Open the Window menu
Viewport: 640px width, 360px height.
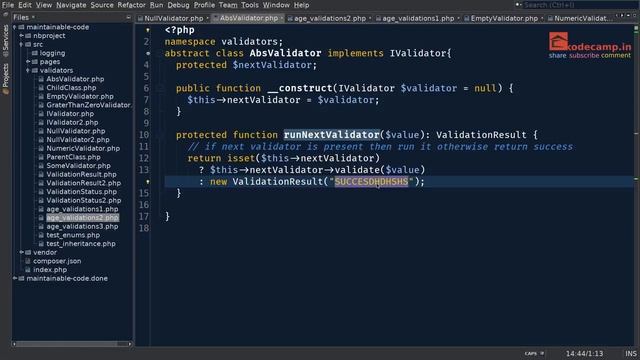pyautogui.click(x=276, y=5)
